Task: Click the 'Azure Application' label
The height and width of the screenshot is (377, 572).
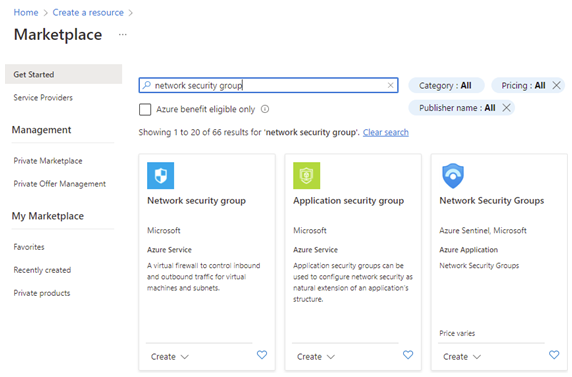Action: (x=468, y=250)
